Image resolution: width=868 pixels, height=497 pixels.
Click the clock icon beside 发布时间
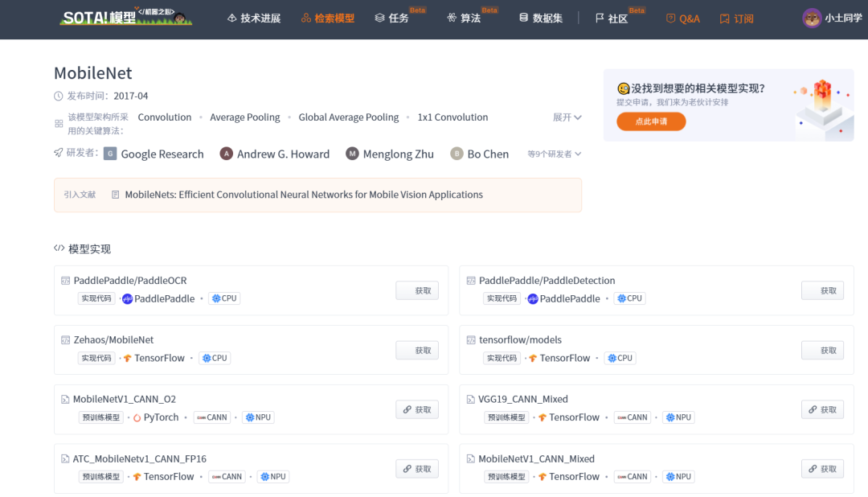[58, 96]
